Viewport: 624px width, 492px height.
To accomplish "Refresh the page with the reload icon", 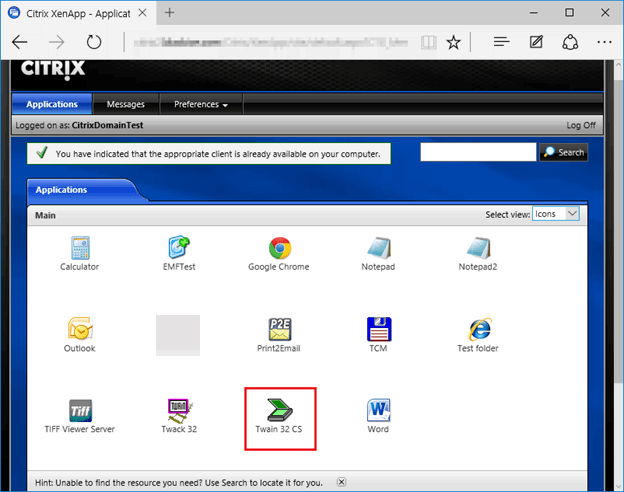I will pos(94,42).
